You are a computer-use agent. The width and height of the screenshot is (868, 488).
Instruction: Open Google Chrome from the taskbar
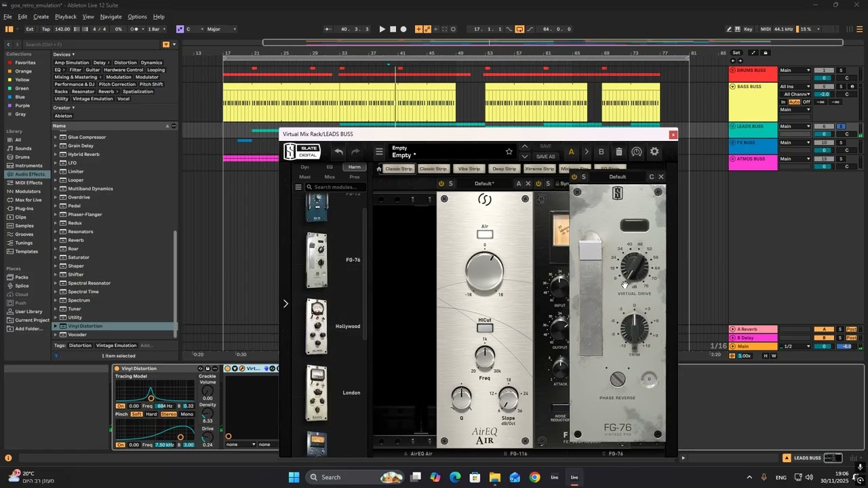pyautogui.click(x=534, y=477)
